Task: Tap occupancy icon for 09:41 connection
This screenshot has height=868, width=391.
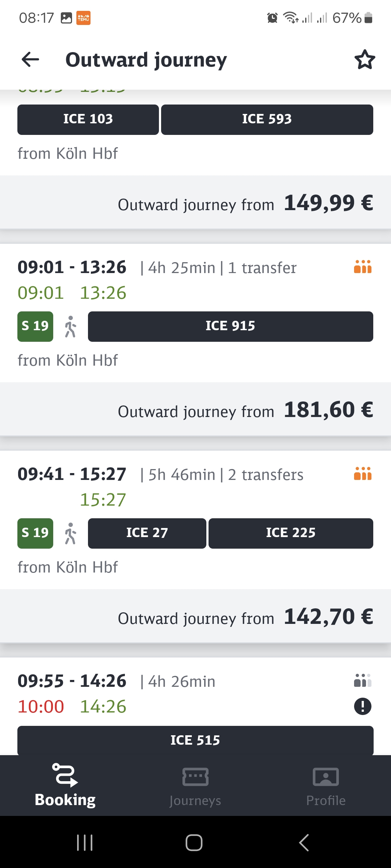Action: pyautogui.click(x=363, y=474)
